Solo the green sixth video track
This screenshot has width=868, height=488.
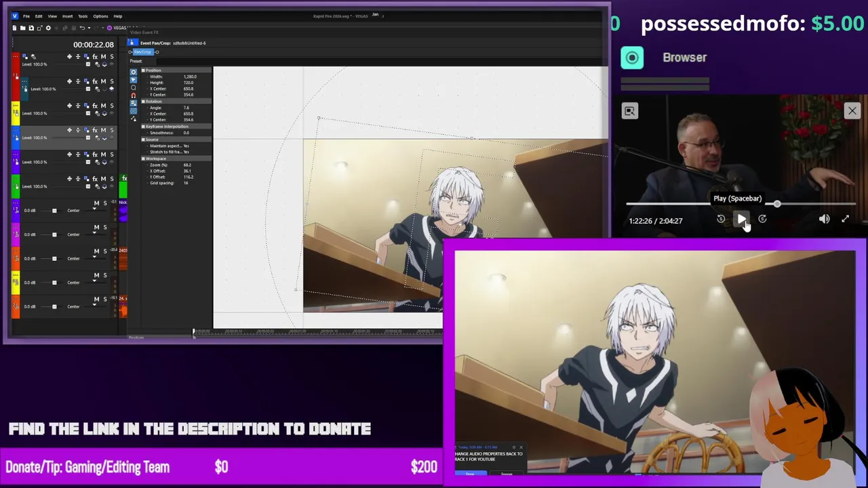(111, 179)
